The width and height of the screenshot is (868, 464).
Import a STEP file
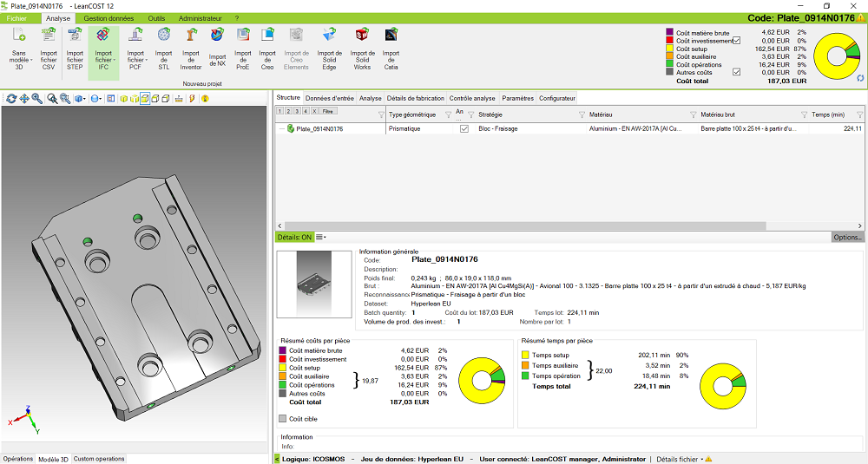(x=75, y=49)
